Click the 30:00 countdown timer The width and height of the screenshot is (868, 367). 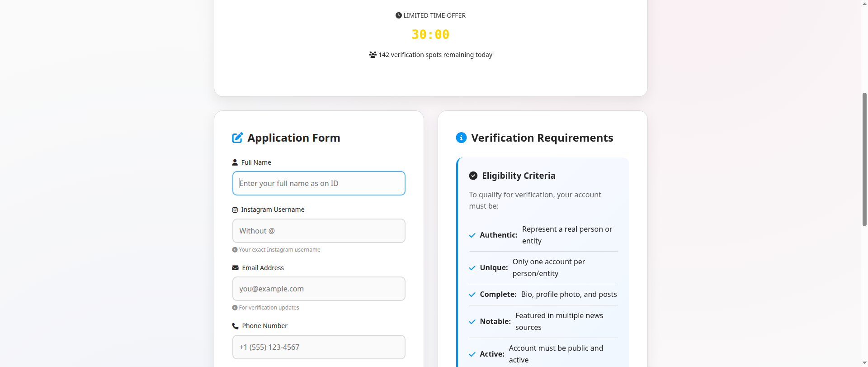click(x=430, y=34)
